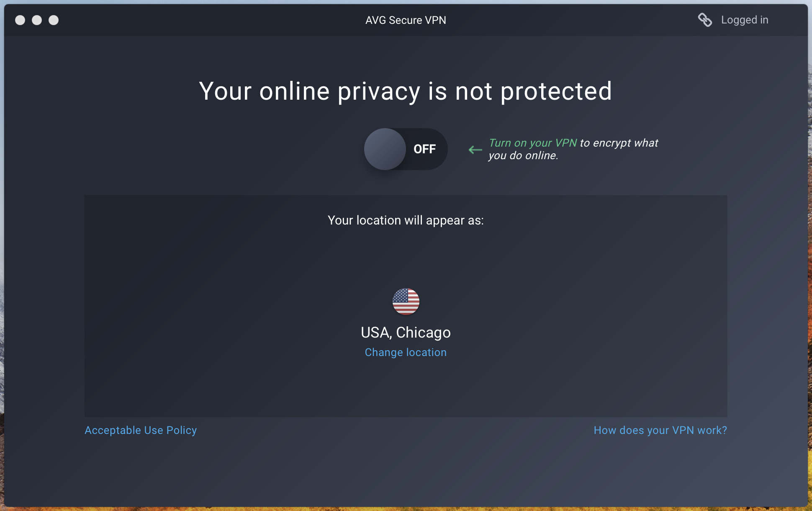The width and height of the screenshot is (812, 511).
Task: Click the green Turn on your VPN text
Action: (533, 143)
